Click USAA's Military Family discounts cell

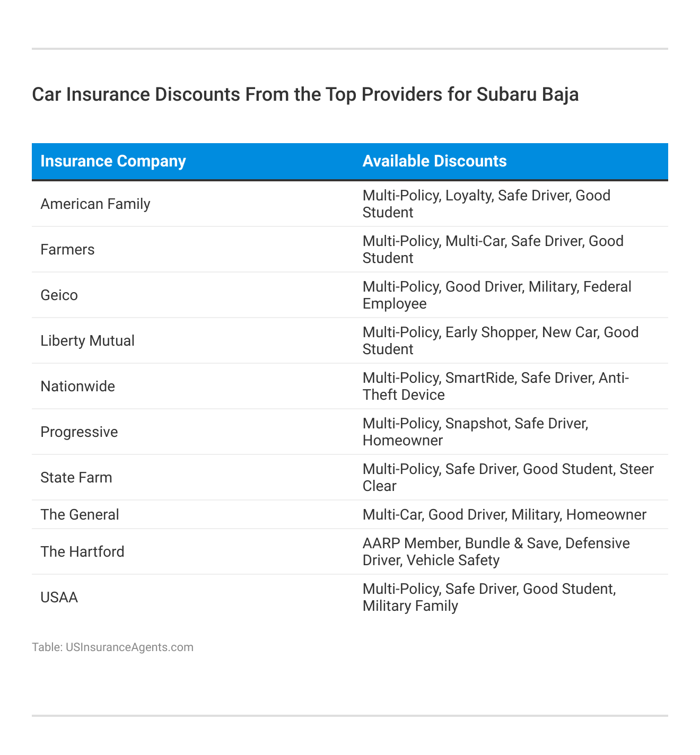click(489, 598)
